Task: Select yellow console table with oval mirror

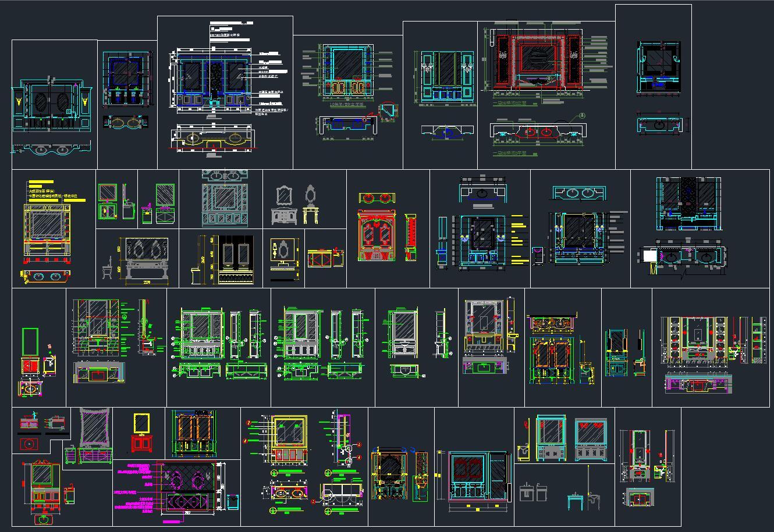Action: 310,204
